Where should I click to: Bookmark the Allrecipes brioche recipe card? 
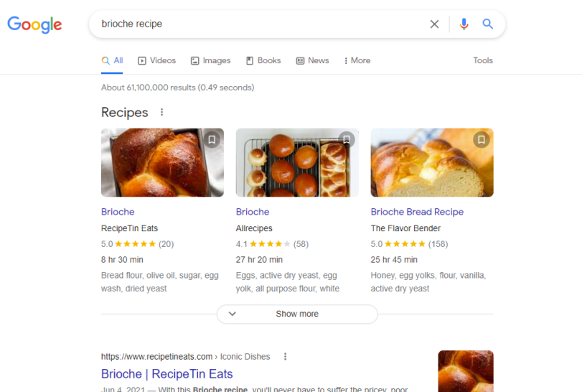click(347, 139)
